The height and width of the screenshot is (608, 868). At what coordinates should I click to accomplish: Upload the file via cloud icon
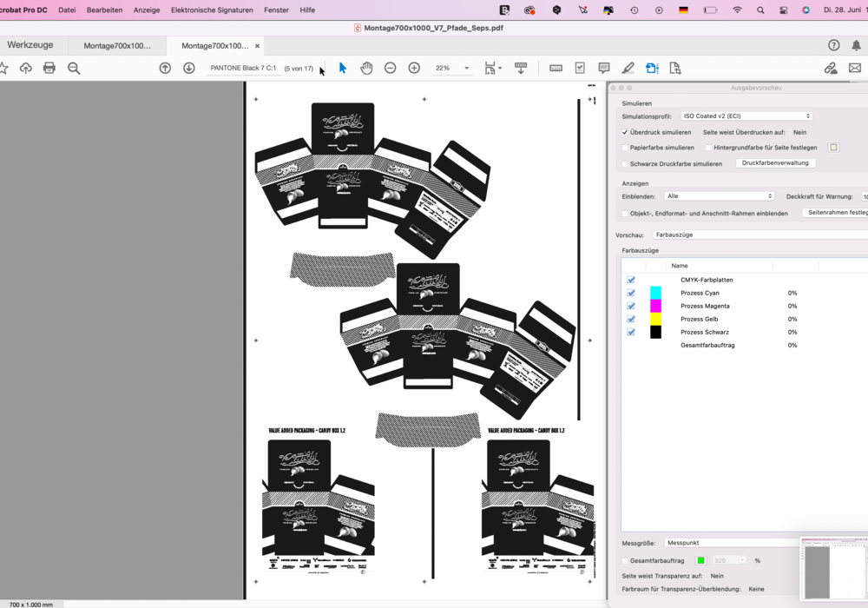click(x=25, y=68)
